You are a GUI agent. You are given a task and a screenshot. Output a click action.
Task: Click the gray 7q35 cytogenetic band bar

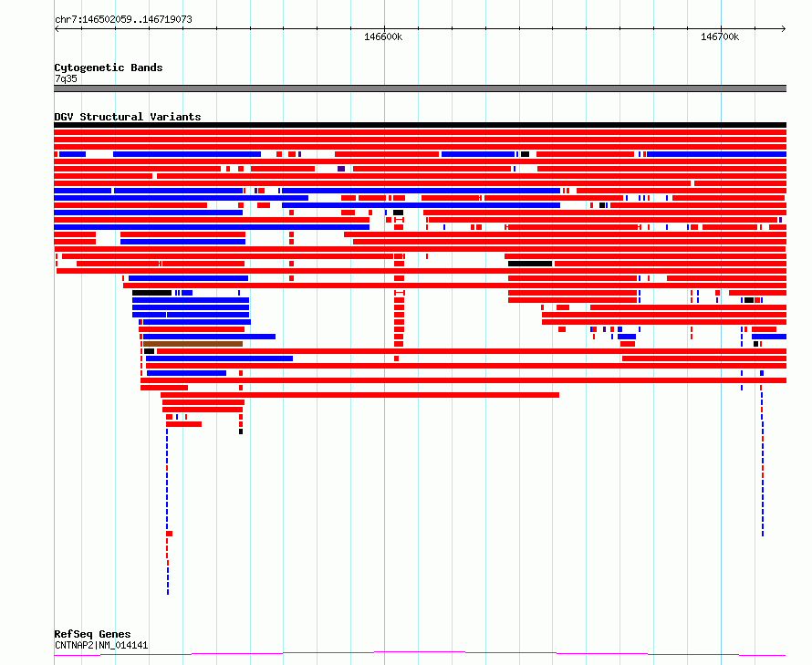(420, 88)
